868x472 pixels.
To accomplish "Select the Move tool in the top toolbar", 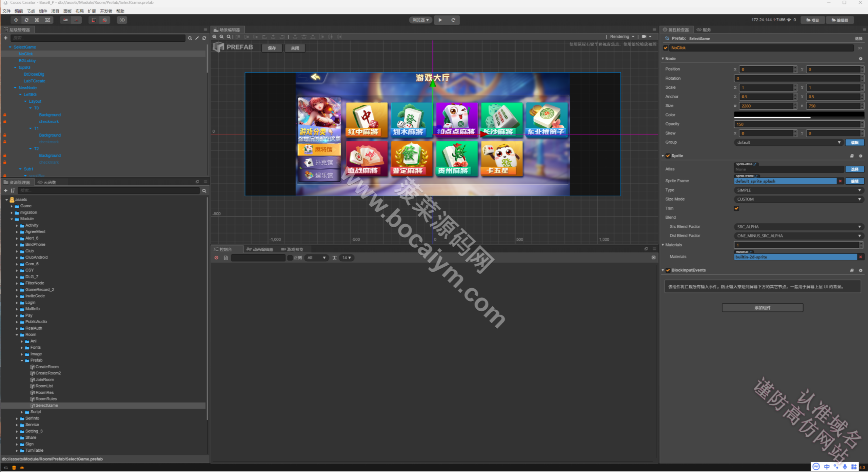I will pyautogui.click(x=16, y=20).
